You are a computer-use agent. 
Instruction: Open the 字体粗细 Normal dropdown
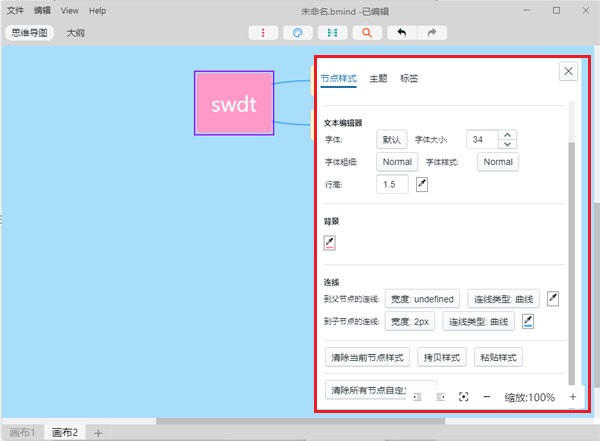(x=397, y=162)
